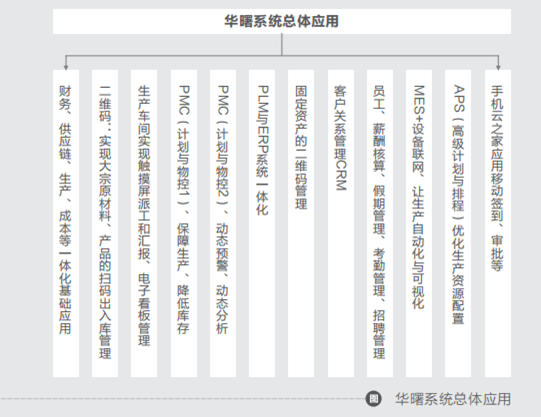This screenshot has width=541, height=417.
Task: Click the title box 华曙系统总体应用 at top
Action: click(x=282, y=21)
